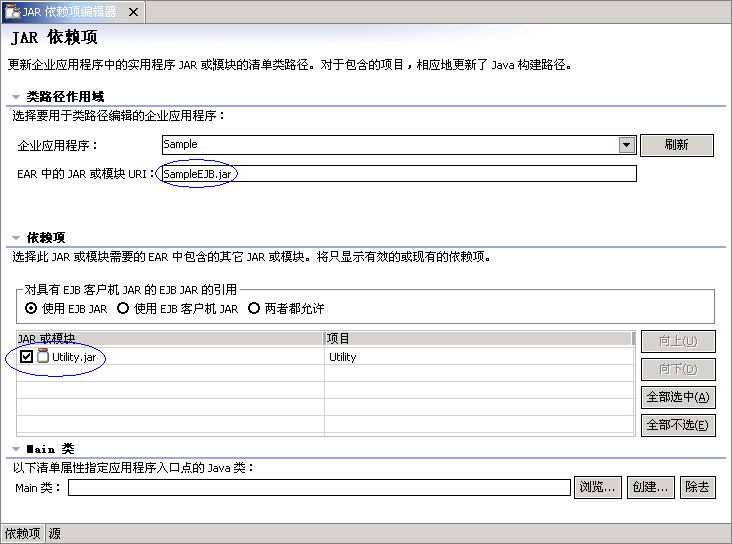Click the Main 类 input field
The width and height of the screenshot is (732, 544).
coord(319,487)
